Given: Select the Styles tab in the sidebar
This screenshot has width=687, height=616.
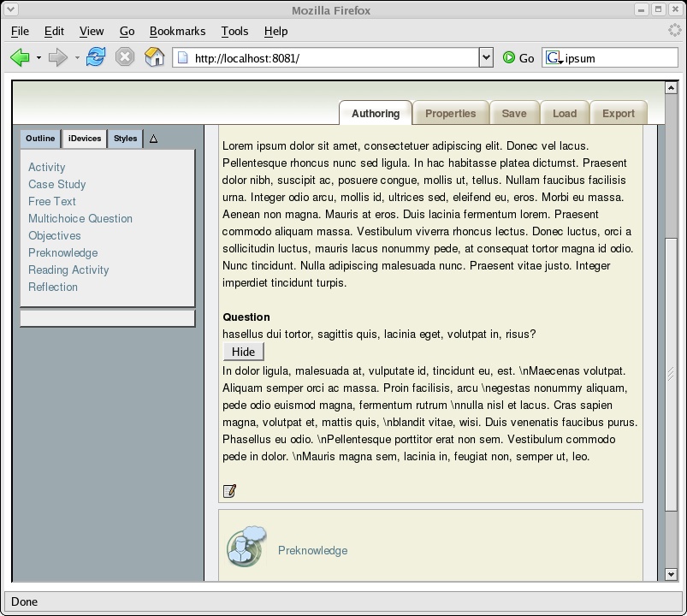Looking at the screenshot, I should coord(125,139).
